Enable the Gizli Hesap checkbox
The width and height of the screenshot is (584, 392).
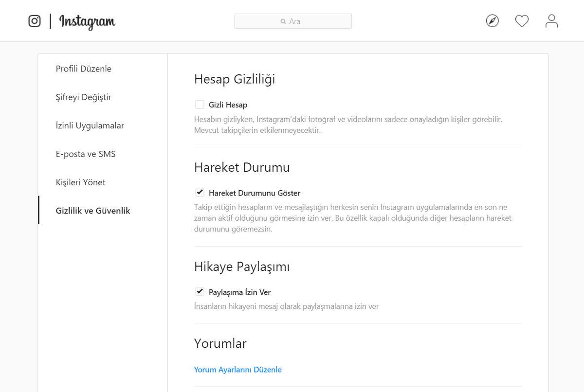[x=200, y=104]
